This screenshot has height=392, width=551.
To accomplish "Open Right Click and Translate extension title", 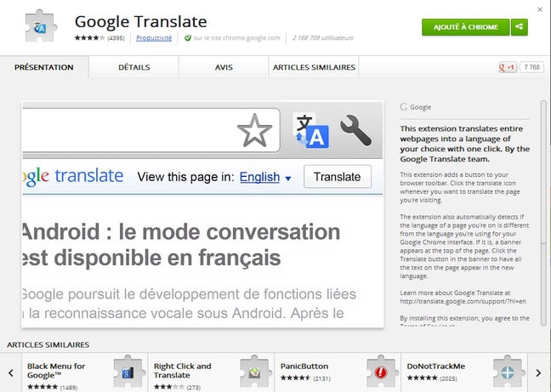I will tap(182, 371).
